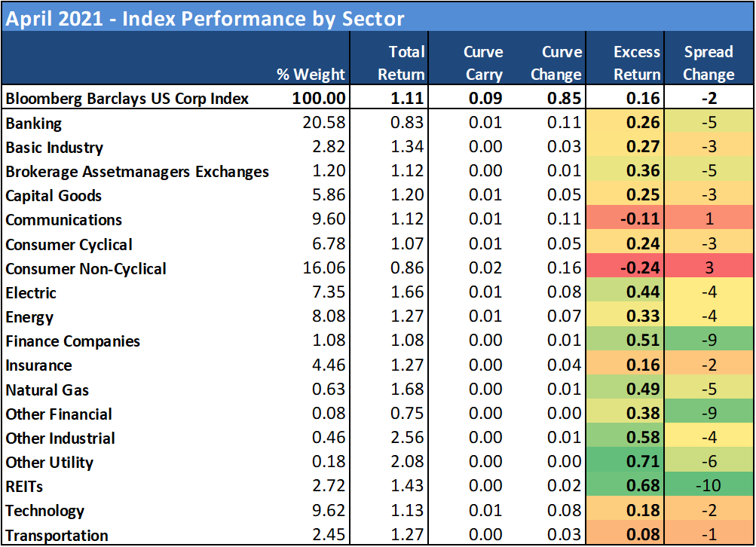Click the 'Finance Companies' row label
The width and height of the screenshot is (756, 547).
click(73, 341)
